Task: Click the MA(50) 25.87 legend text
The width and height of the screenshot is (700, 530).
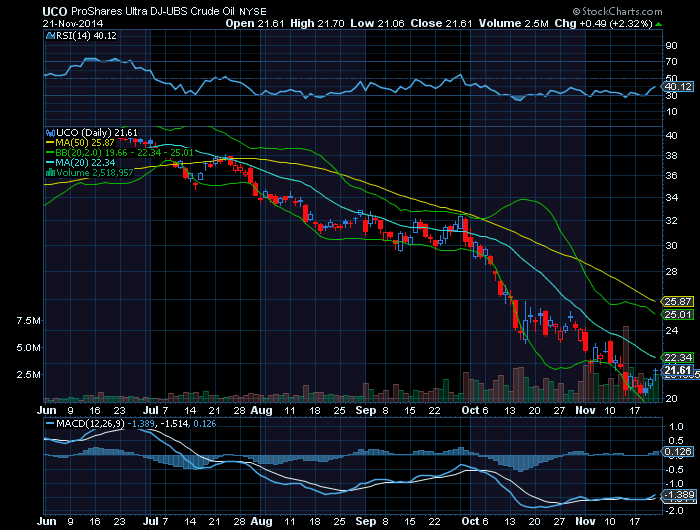Action: click(x=85, y=143)
